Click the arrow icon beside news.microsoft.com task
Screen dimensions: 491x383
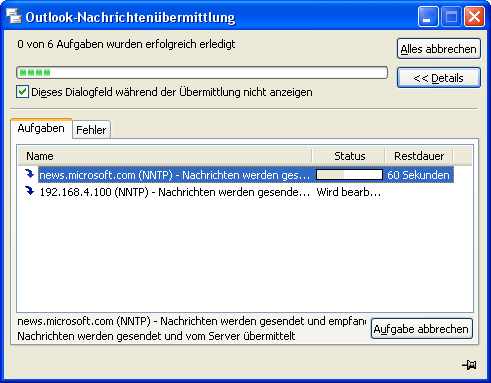tap(30, 174)
